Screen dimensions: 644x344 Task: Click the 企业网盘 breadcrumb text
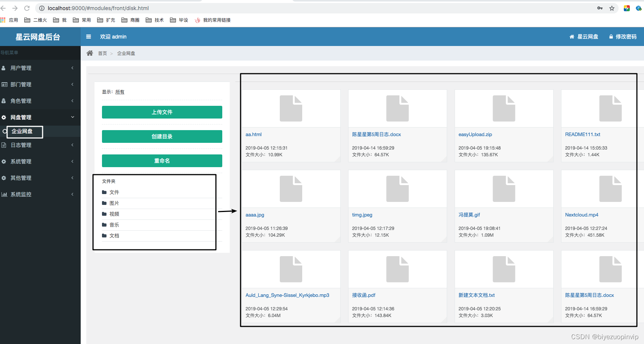pos(126,53)
